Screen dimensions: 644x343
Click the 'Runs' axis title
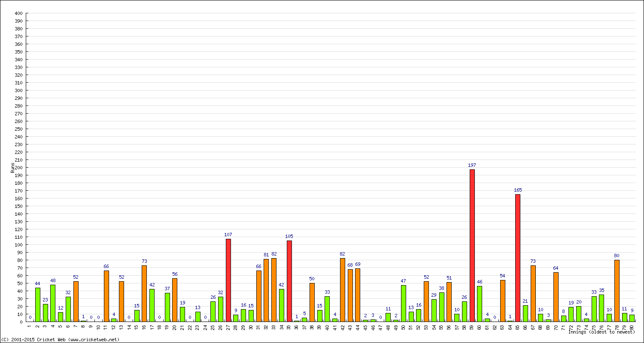coord(12,168)
